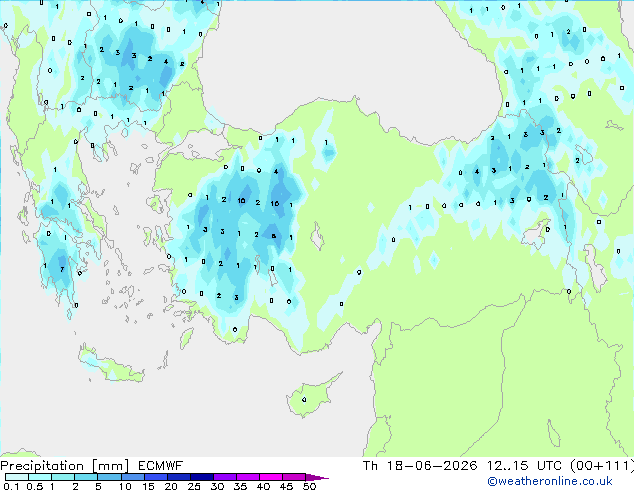Click the 10–15 mm legend swatch
This screenshot has height=490, width=634.
click(132, 477)
